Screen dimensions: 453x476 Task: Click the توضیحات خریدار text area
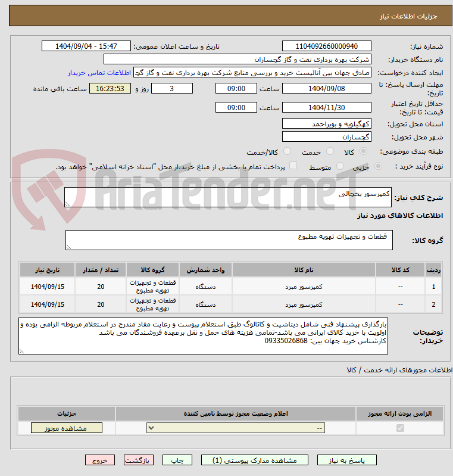pyautogui.click(x=204, y=336)
